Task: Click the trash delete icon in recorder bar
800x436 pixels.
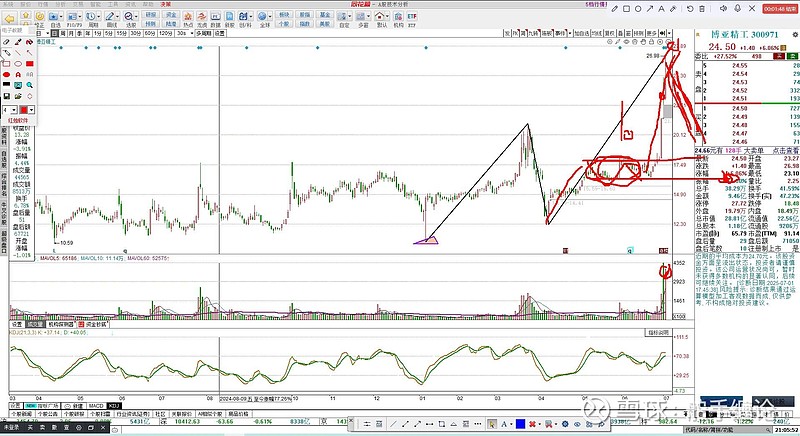Action: point(702,8)
